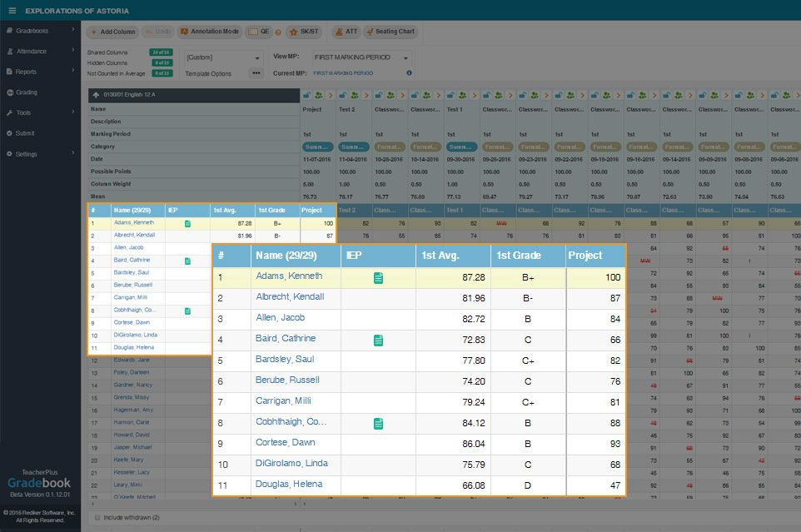
Task: Click the lock icon on the Test 1 column
Action: click(450, 96)
